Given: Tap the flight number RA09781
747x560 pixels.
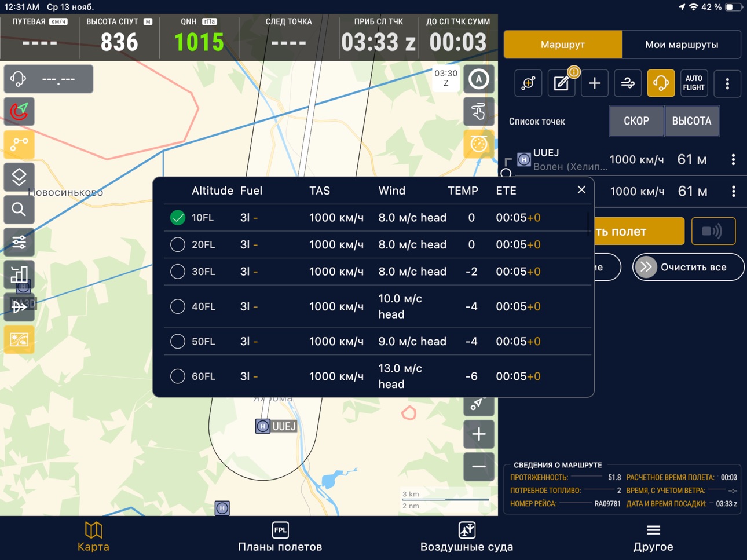Looking at the screenshot, I should click(x=607, y=504).
